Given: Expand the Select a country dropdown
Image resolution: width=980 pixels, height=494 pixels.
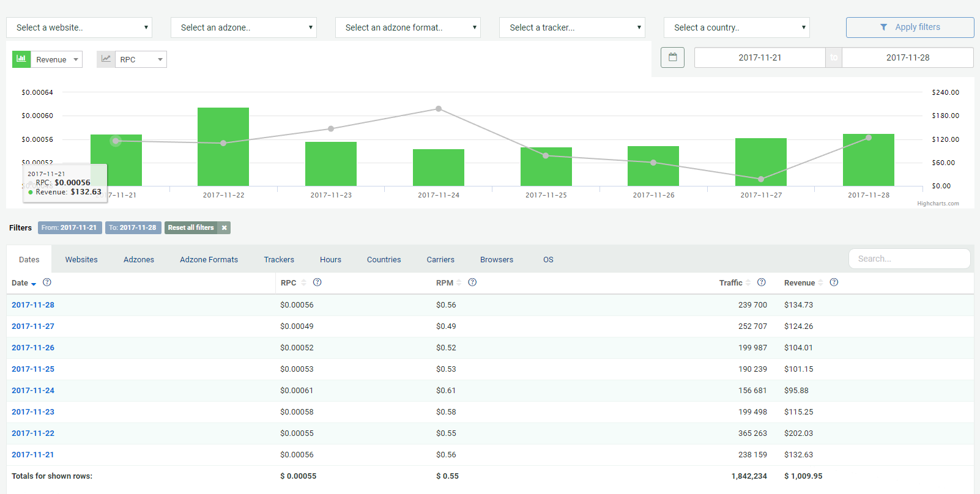Looking at the screenshot, I should click(x=736, y=28).
